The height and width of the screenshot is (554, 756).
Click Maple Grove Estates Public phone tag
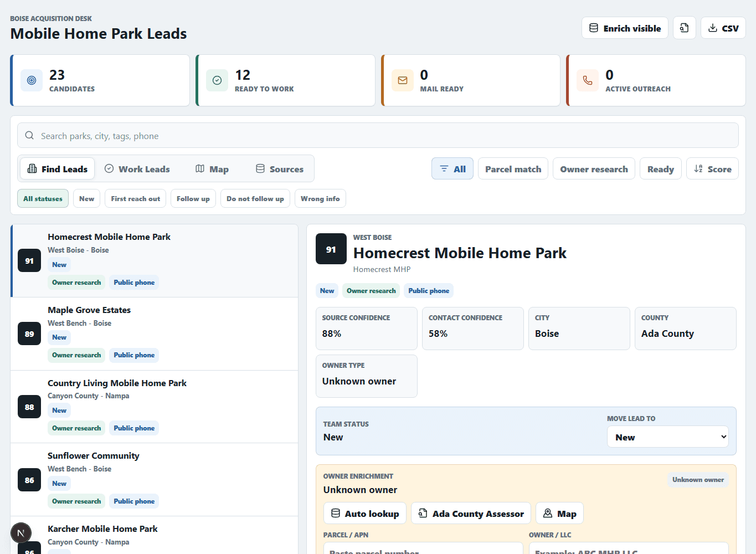tap(134, 355)
